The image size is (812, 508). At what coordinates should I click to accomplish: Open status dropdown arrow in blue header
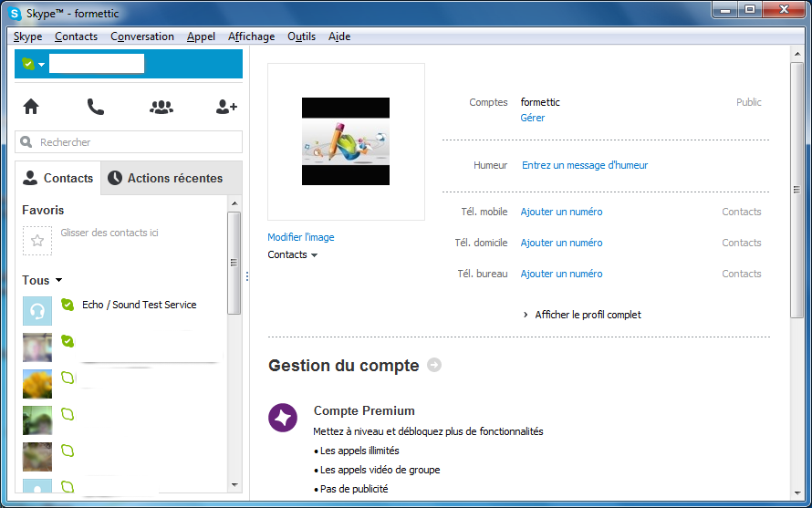[x=41, y=65]
